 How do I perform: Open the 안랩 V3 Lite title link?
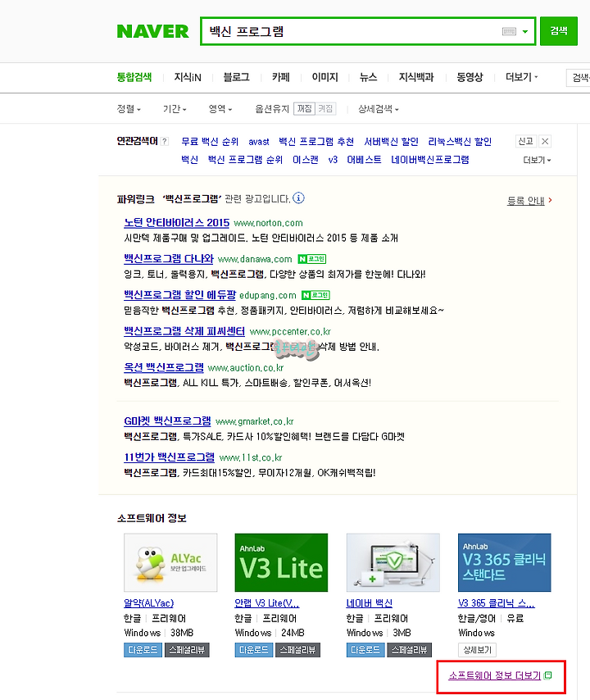tap(267, 603)
